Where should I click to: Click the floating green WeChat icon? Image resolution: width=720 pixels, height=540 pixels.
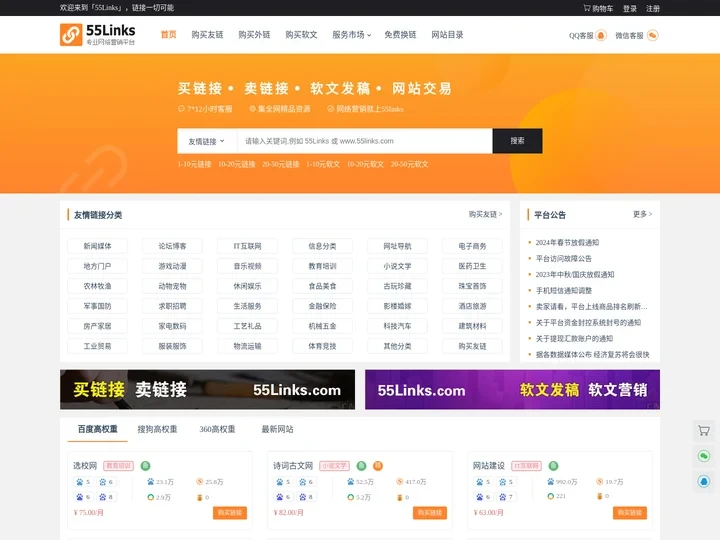click(703, 456)
